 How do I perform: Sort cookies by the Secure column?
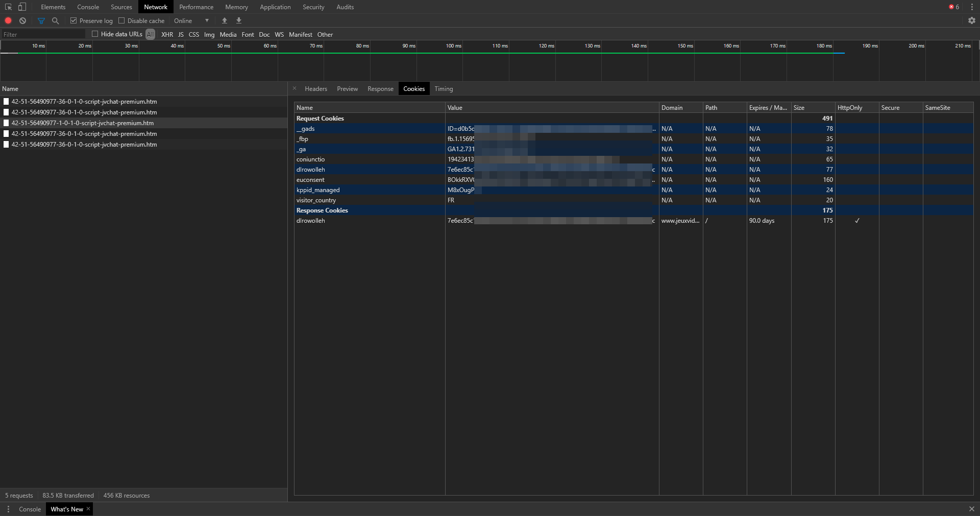(901, 108)
